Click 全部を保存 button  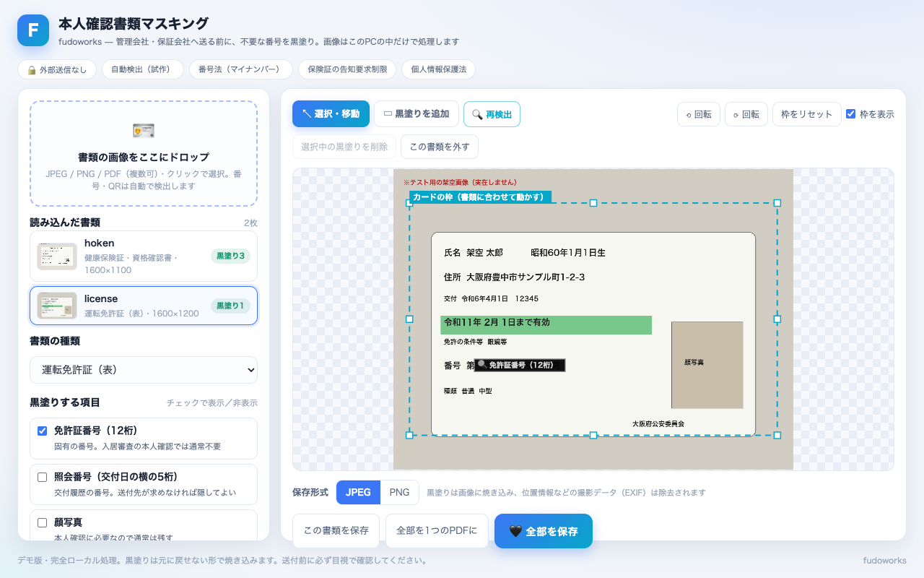(544, 531)
